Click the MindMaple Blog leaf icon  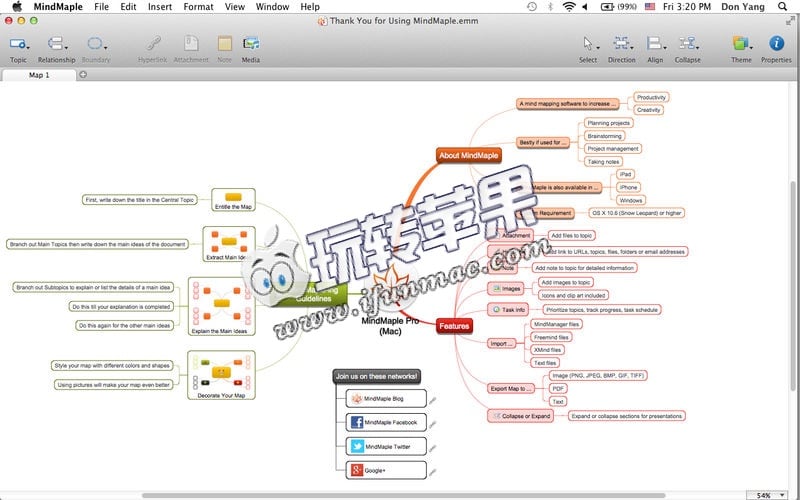click(357, 398)
